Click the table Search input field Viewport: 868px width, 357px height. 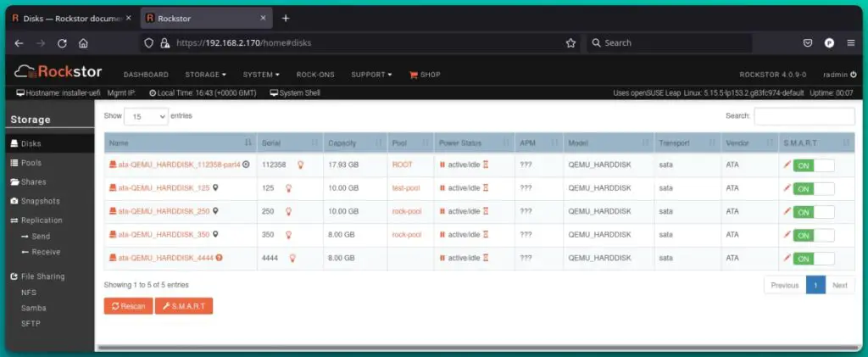coord(804,116)
